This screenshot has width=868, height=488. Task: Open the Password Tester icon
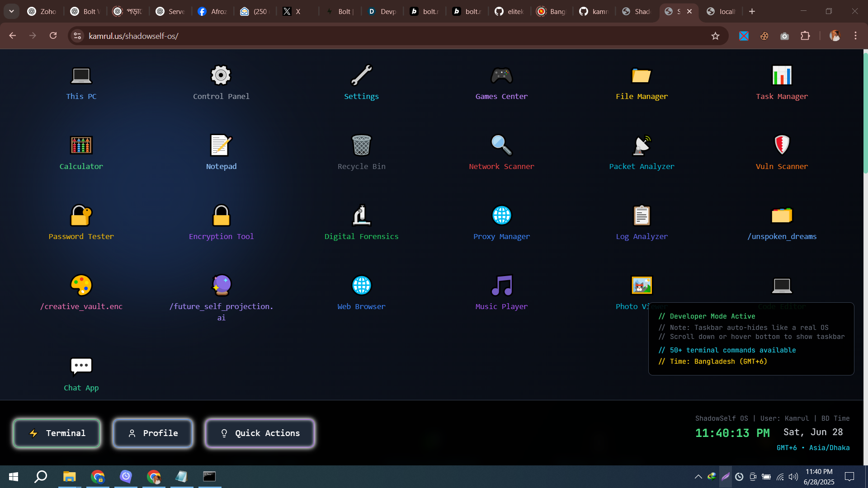click(81, 216)
